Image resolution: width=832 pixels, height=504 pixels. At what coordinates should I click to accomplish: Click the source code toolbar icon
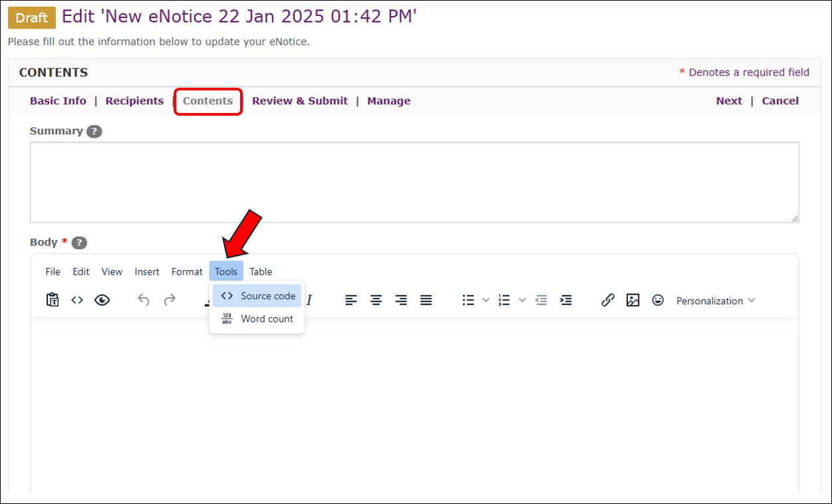77,300
